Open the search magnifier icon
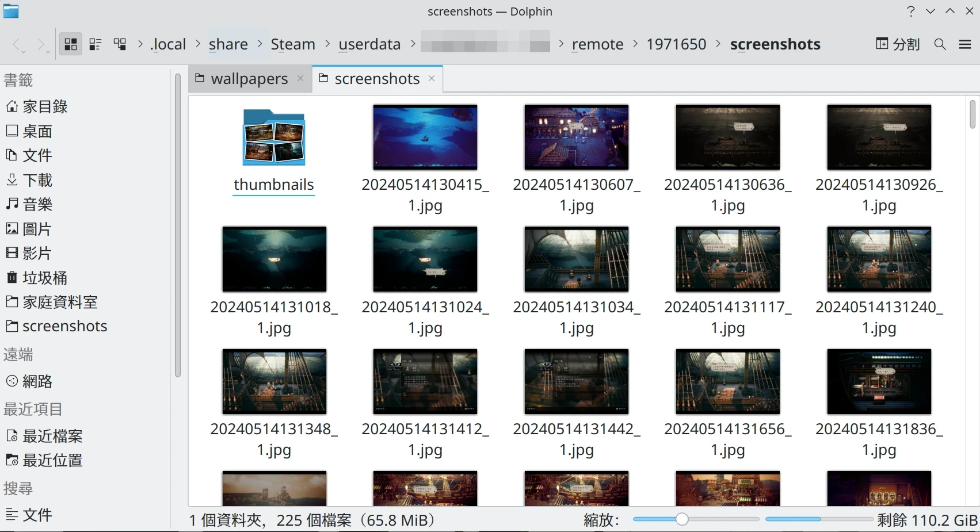Viewport: 980px width, 532px height. tap(940, 44)
